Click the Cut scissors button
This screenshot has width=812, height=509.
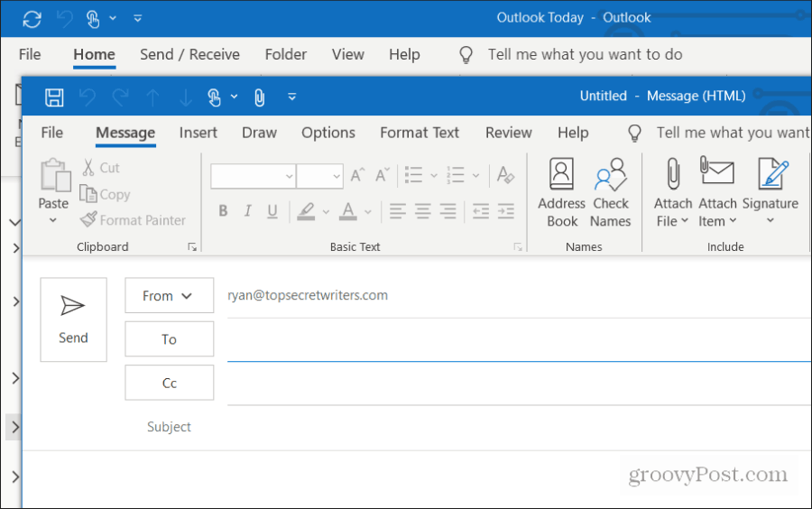point(101,167)
